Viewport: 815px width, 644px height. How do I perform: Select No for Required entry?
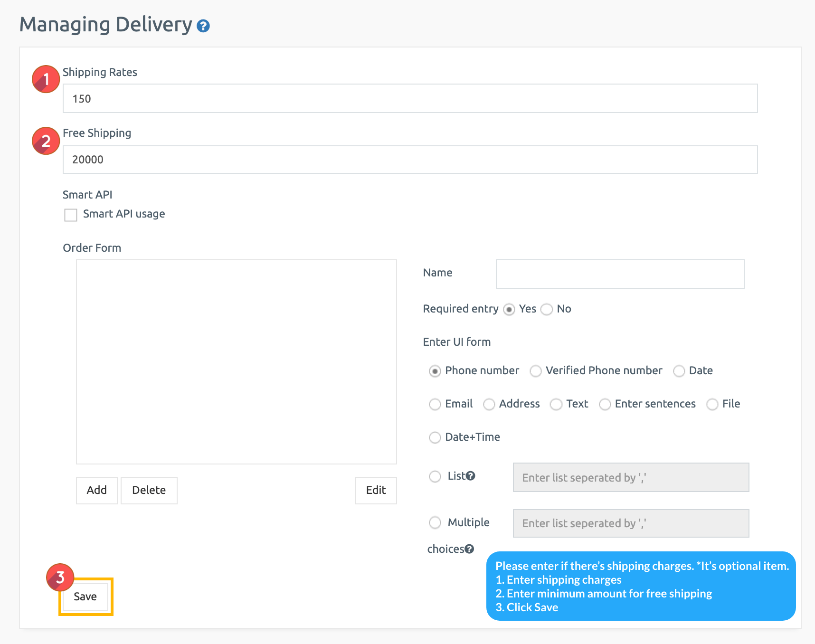pos(547,310)
